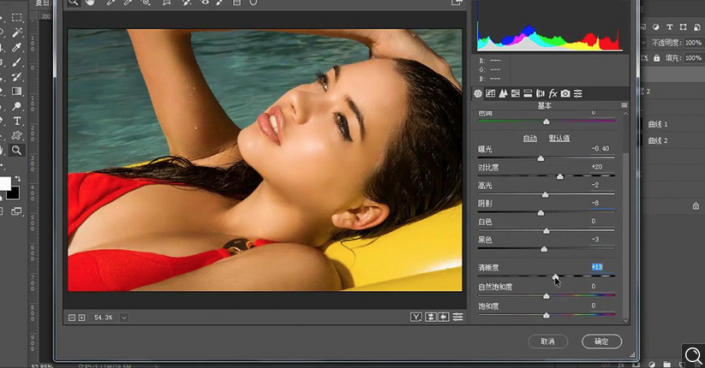Screen dimensions: 705x368
Task: Select Camera Raw Zoom tool at dialog top
Action: click(x=73, y=2)
